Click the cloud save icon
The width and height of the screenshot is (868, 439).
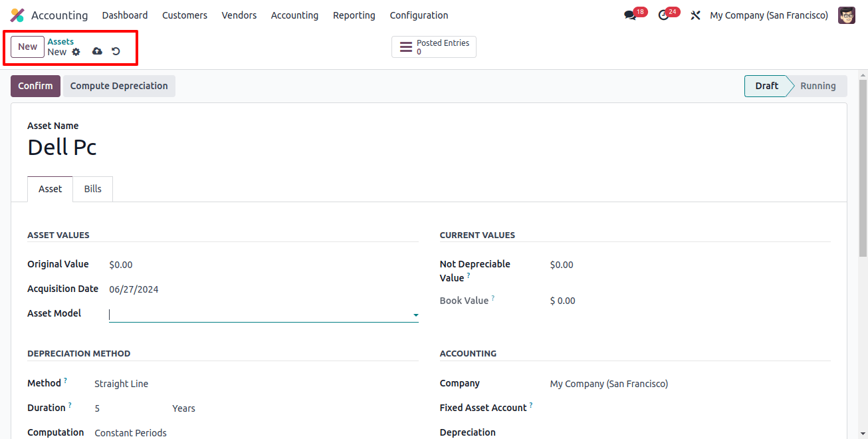click(97, 52)
